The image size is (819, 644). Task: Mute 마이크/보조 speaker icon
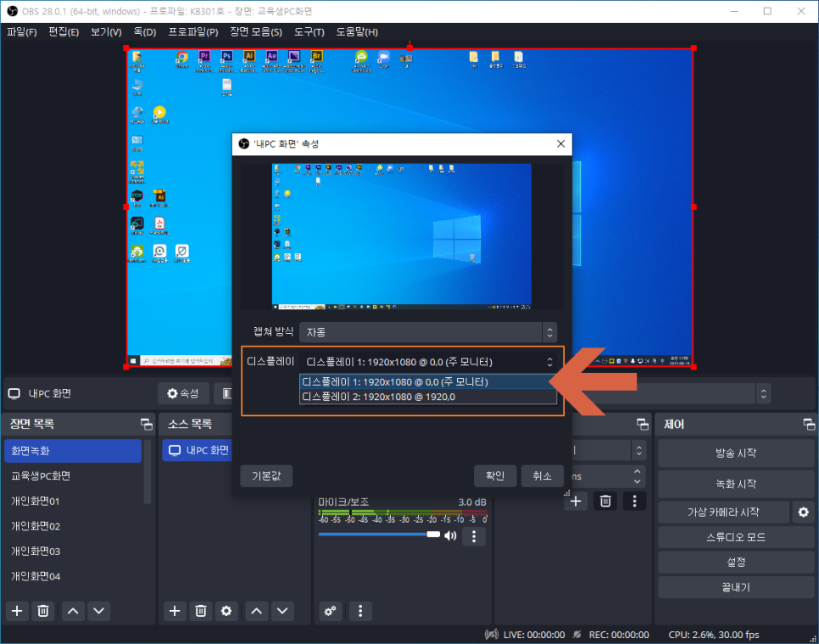[450, 536]
